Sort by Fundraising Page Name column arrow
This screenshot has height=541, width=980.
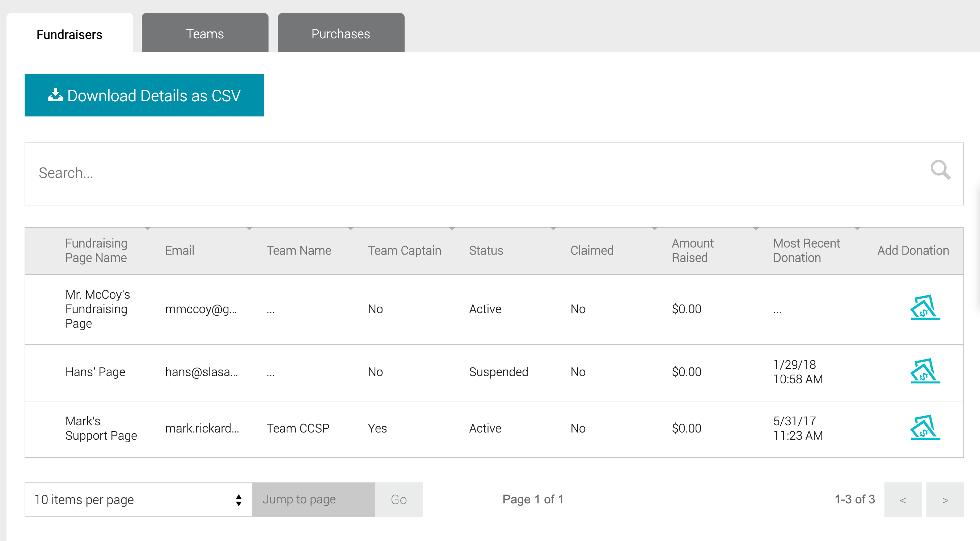[148, 229]
